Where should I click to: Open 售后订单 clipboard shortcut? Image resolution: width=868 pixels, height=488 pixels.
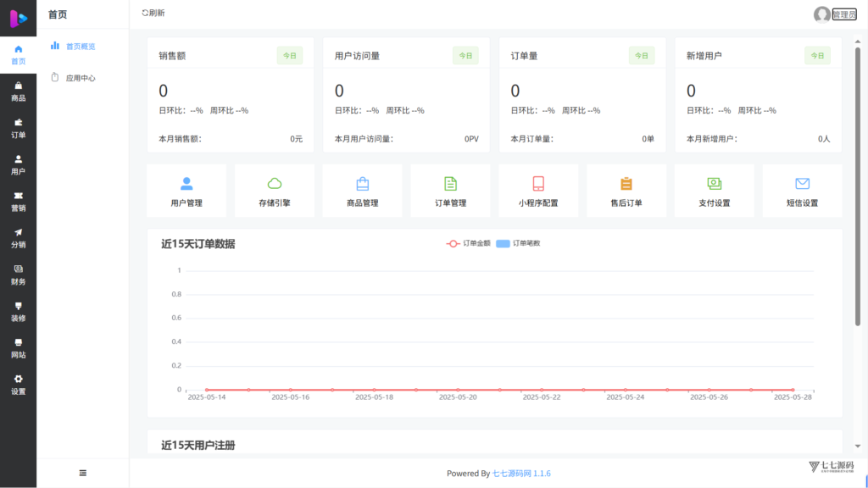626,191
